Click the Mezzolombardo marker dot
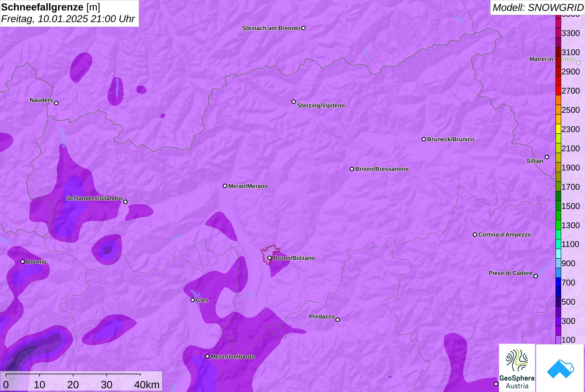The image size is (585, 392). [x=207, y=356]
